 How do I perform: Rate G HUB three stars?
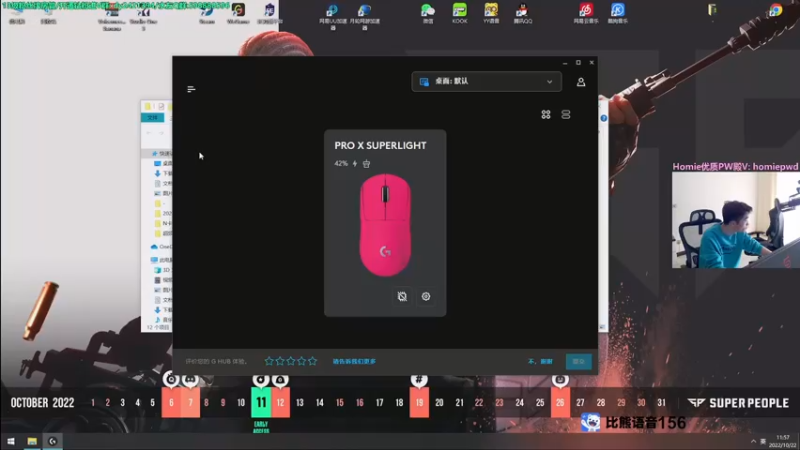[291, 361]
